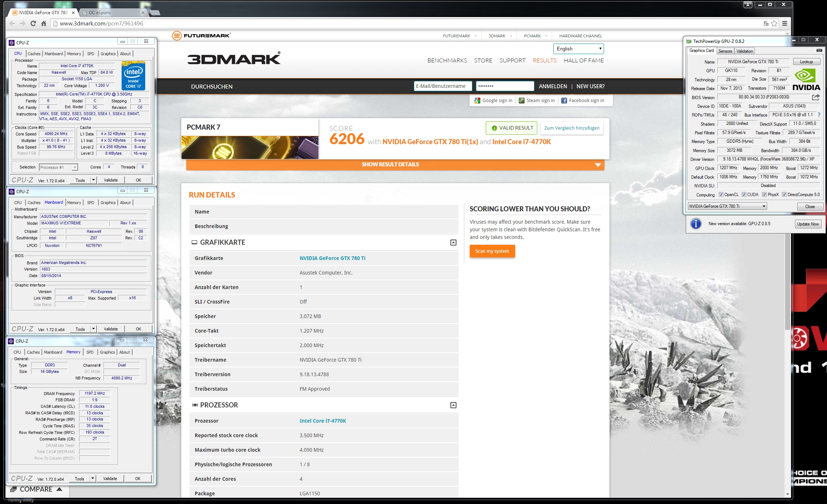Click PCMark 7 banner thumbnail
The width and height of the screenshot is (827, 504).
(x=250, y=147)
